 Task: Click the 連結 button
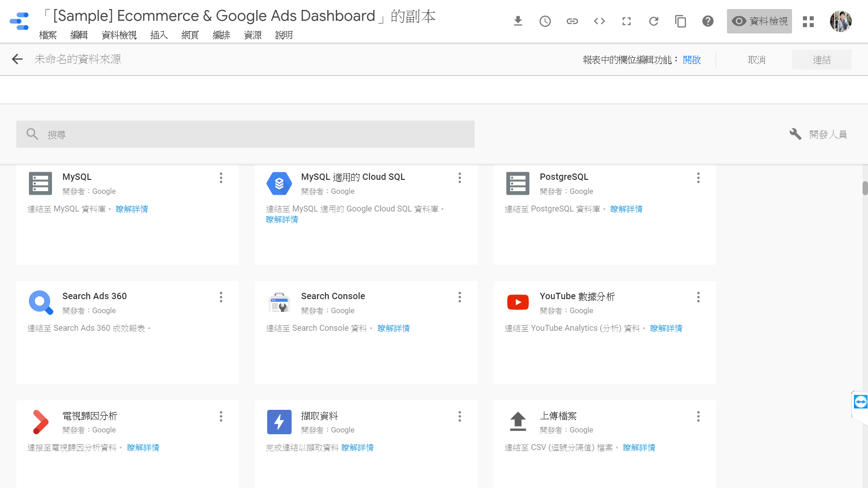[822, 60]
